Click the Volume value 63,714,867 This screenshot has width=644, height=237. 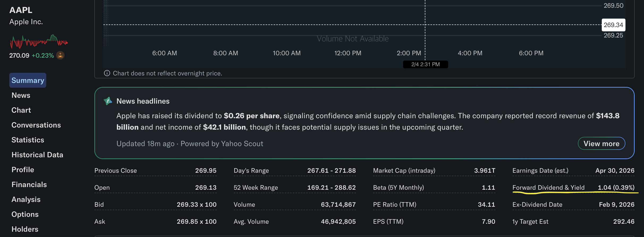[338, 205]
